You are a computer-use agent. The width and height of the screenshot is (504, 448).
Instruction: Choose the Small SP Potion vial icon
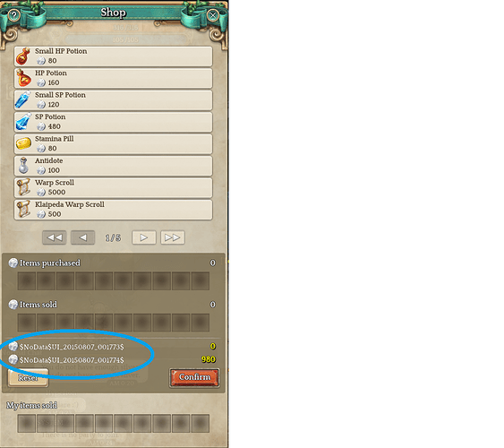click(23, 100)
